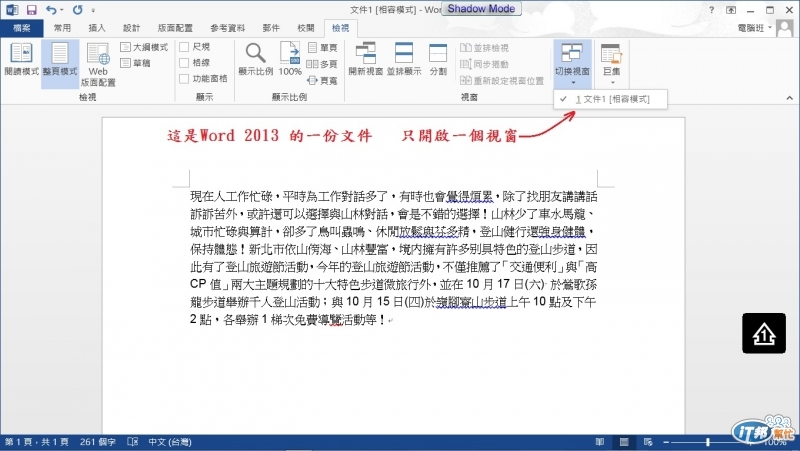
Task: Set zoom to 100% with ribbon button
Action: 290,60
